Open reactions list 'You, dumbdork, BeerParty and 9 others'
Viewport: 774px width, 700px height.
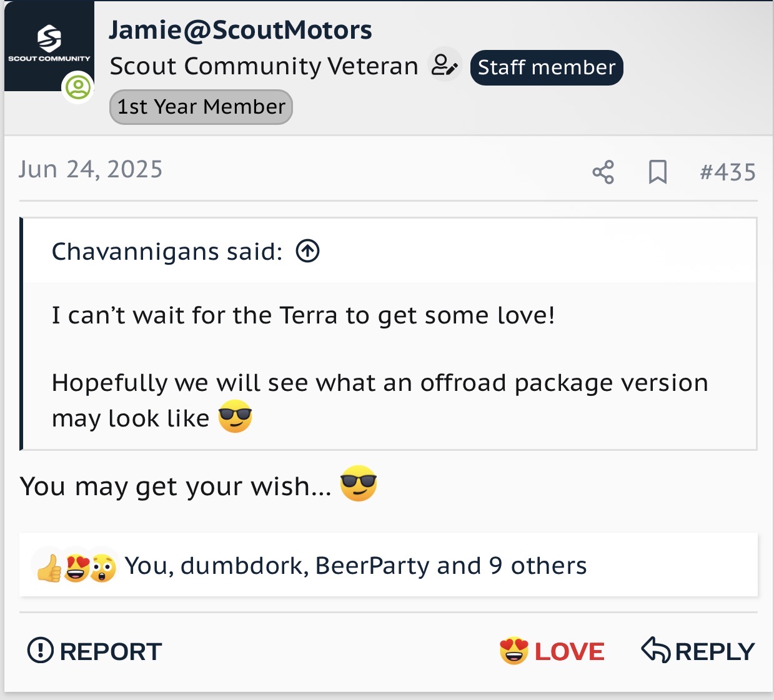[x=355, y=566]
